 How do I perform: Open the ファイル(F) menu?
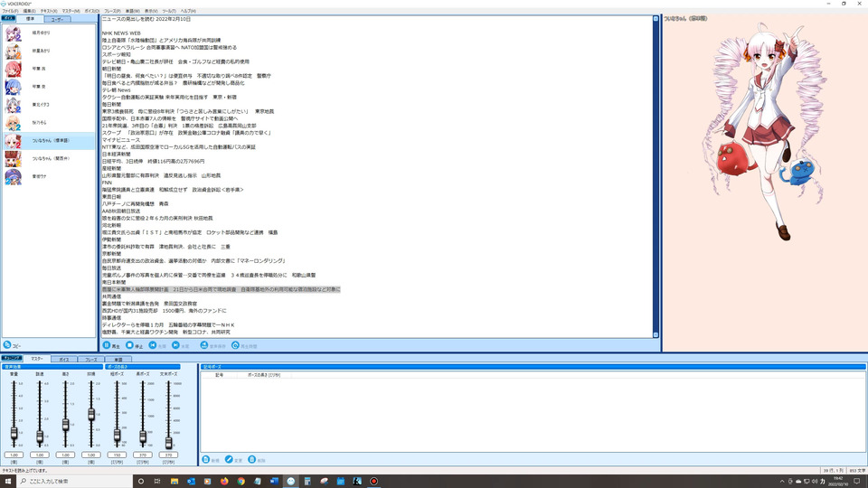click(10, 11)
